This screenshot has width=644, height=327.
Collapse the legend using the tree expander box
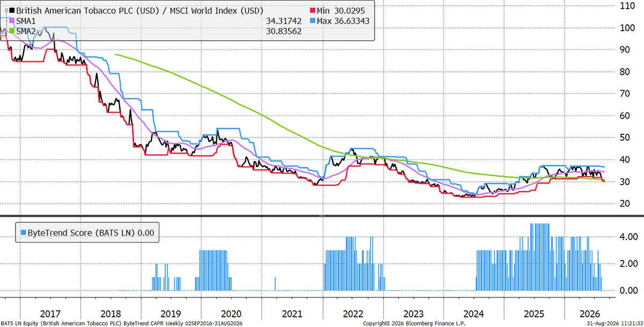(x=6, y=10)
